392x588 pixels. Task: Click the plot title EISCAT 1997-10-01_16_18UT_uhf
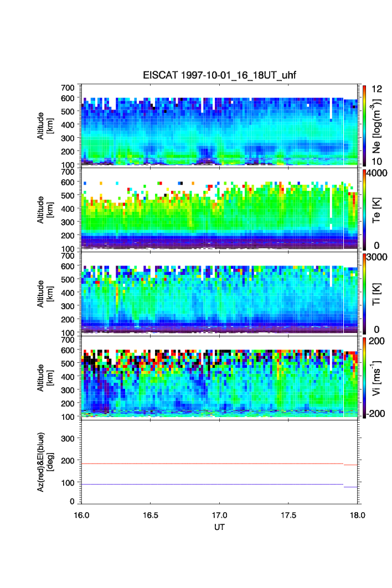pyautogui.click(x=219, y=75)
